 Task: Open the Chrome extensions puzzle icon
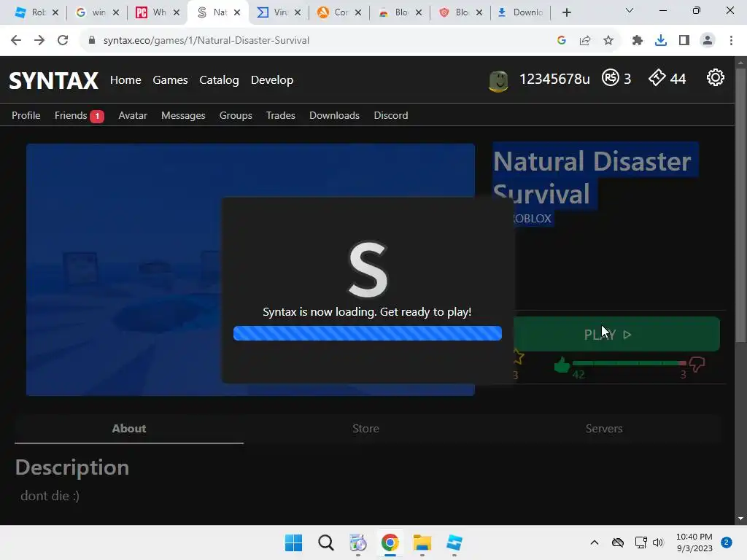click(x=638, y=41)
